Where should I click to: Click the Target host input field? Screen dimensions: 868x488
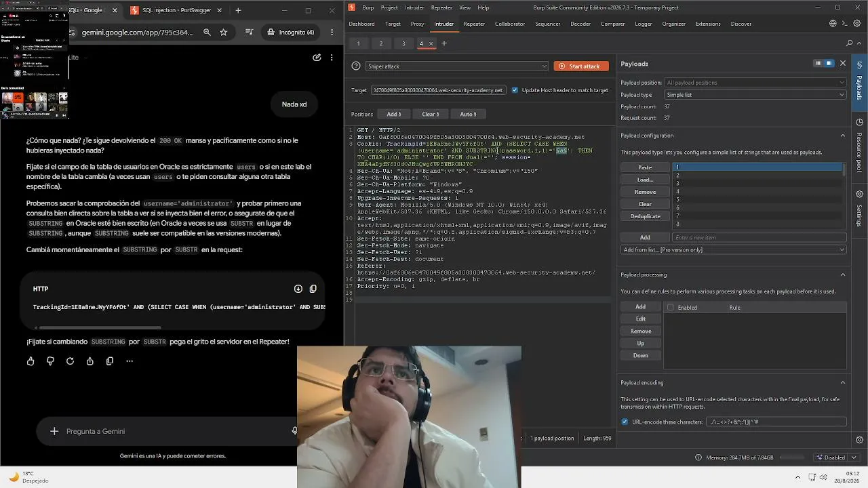click(x=438, y=90)
